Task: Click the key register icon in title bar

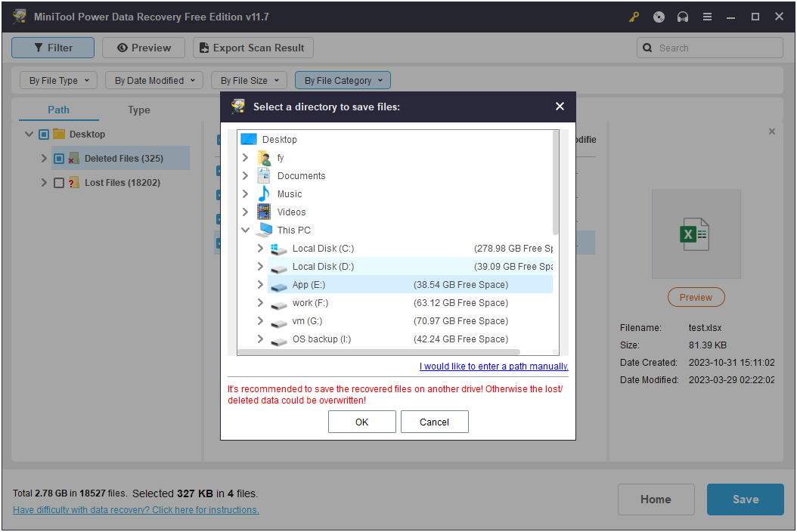Action: click(634, 17)
